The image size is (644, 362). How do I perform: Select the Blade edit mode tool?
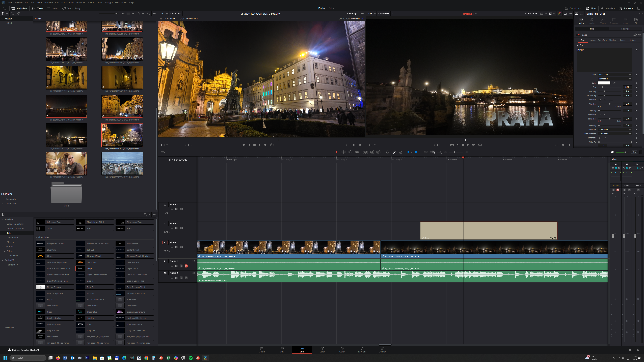(x=357, y=152)
